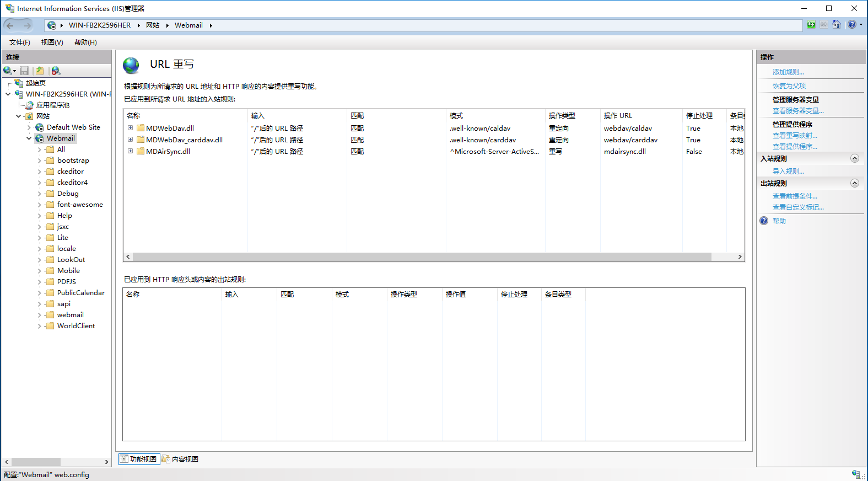Click the MDAirSync.dll rule folder icon
Image resolution: width=868 pixels, height=481 pixels.
point(141,151)
